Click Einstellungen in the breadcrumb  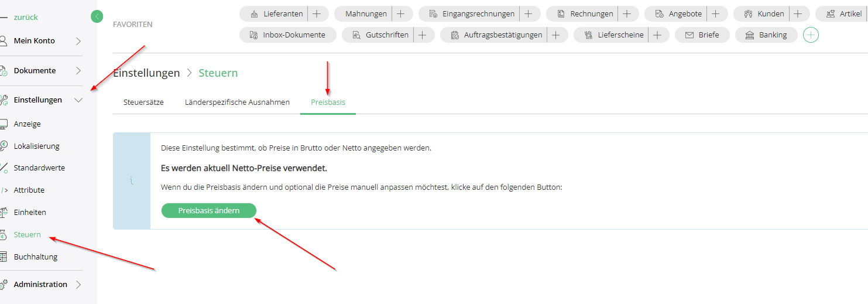146,73
